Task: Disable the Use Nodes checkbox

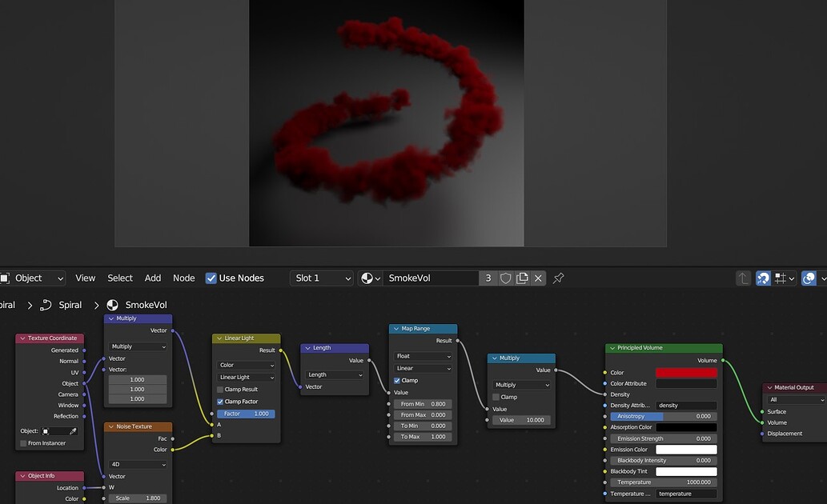Action: click(x=211, y=278)
